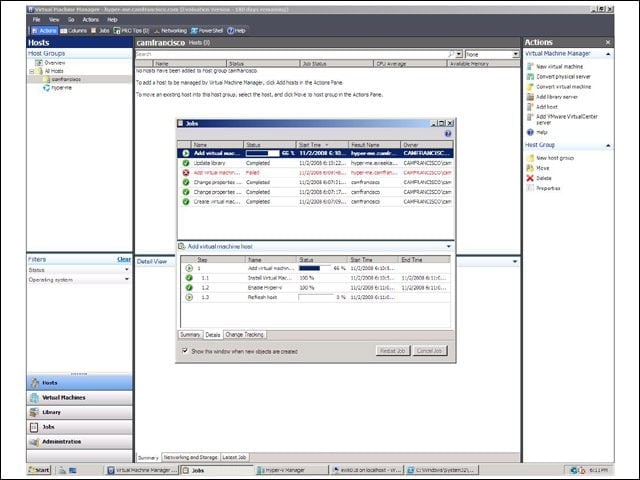Click the Columns toolbar button

point(73,31)
